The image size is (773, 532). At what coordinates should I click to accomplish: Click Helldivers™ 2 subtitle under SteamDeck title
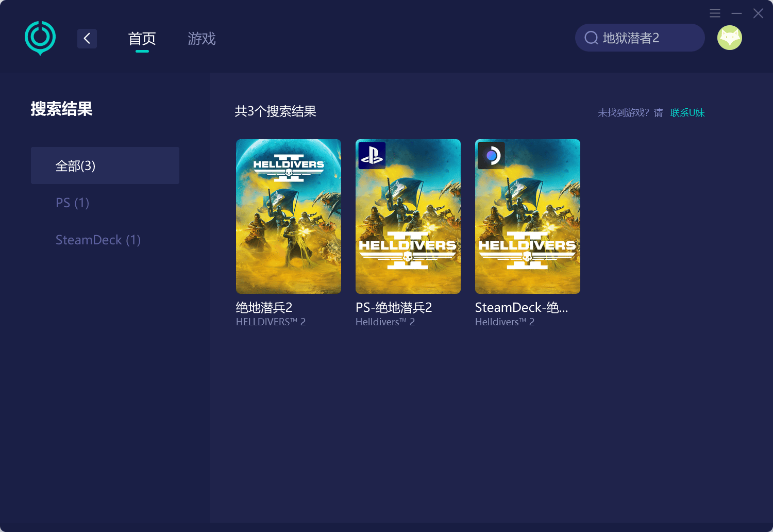[x=505, y=322]
